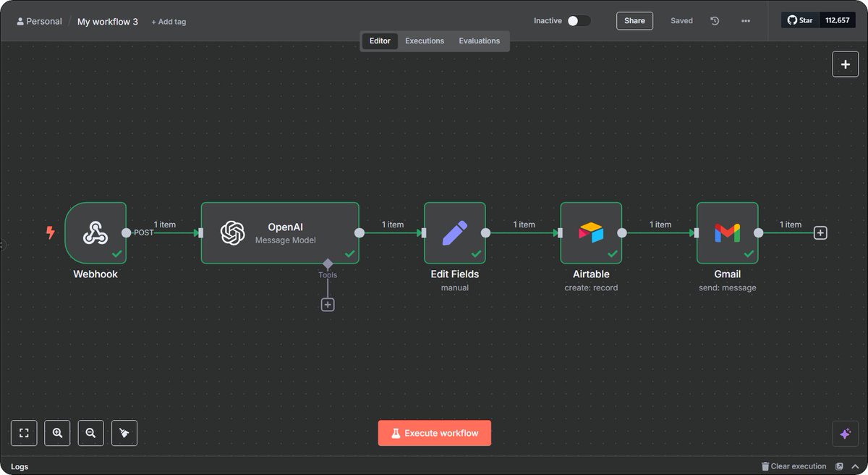Viewport: 868px width, 475px height.
Task: Click the Edit Fields output connector
Action: click(485, 233)
